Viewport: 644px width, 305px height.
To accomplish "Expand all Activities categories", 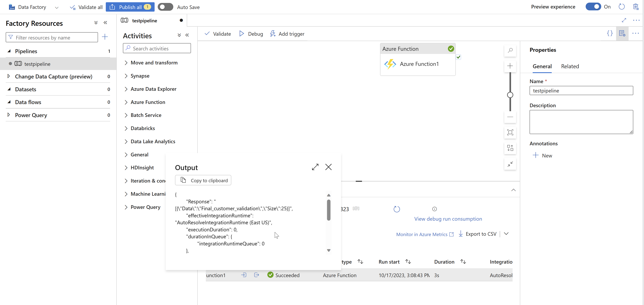I will [179, 35].
